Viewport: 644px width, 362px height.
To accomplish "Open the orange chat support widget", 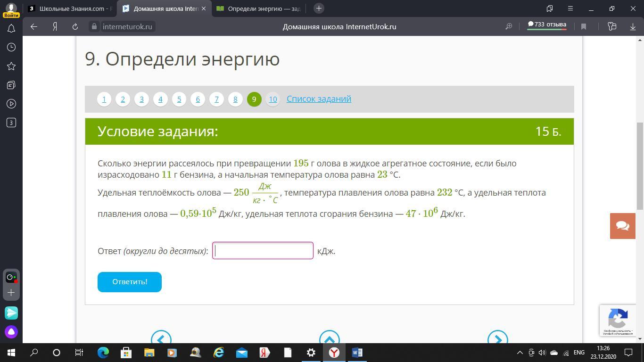I will coord(622,226).
